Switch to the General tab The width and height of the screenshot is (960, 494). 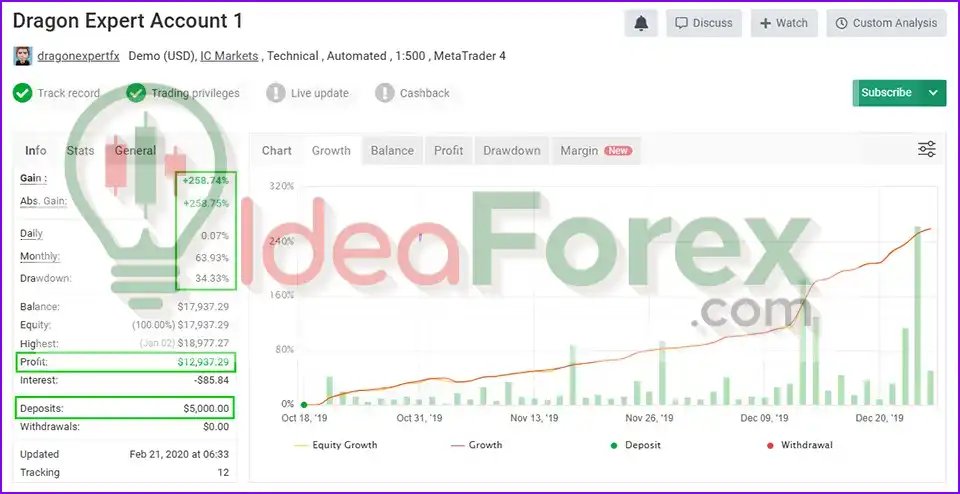coord(135,151)
